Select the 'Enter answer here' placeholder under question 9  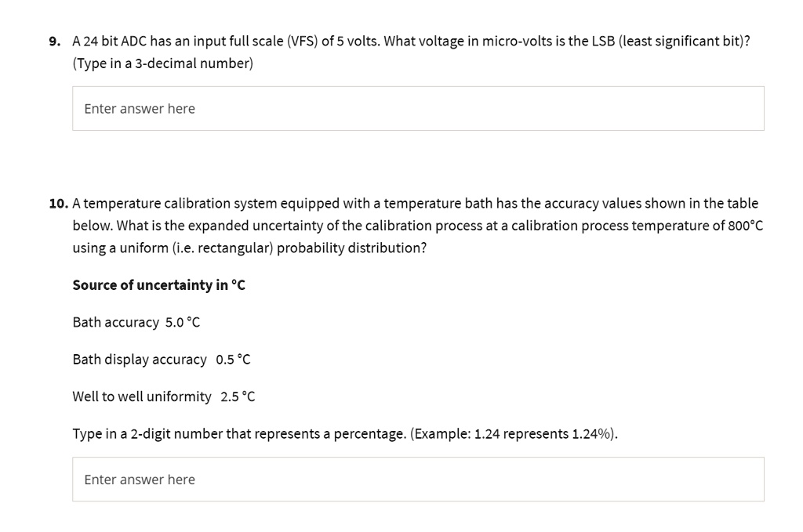point(139,108)
